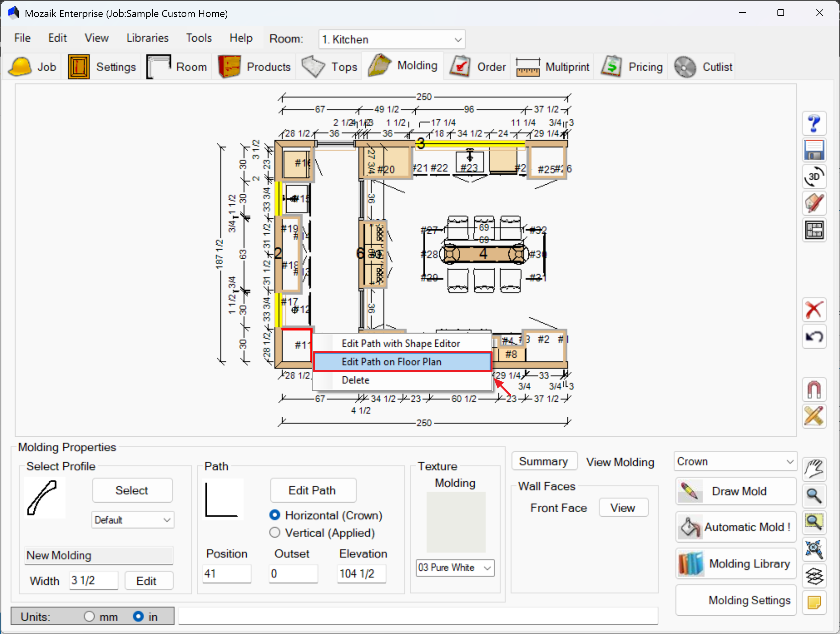This screenshot has width=840, height=634.
Task: Select the Vertical (Applied) radio button
Action: [275, 532]
